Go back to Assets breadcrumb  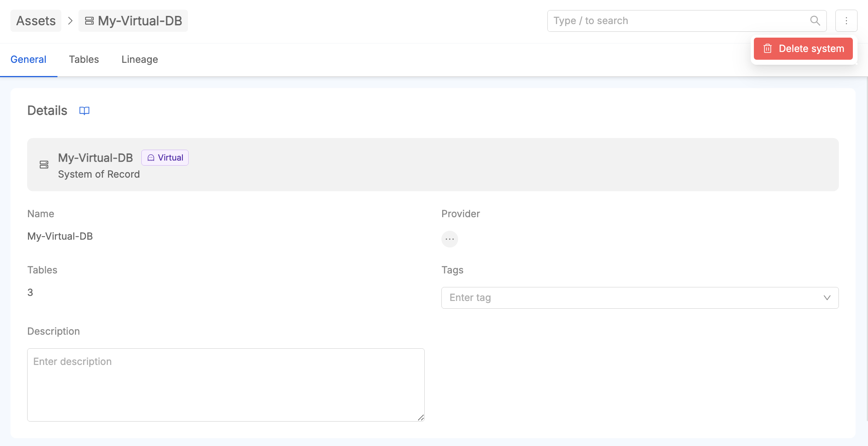pyautogui.click(x=36, y=21)
